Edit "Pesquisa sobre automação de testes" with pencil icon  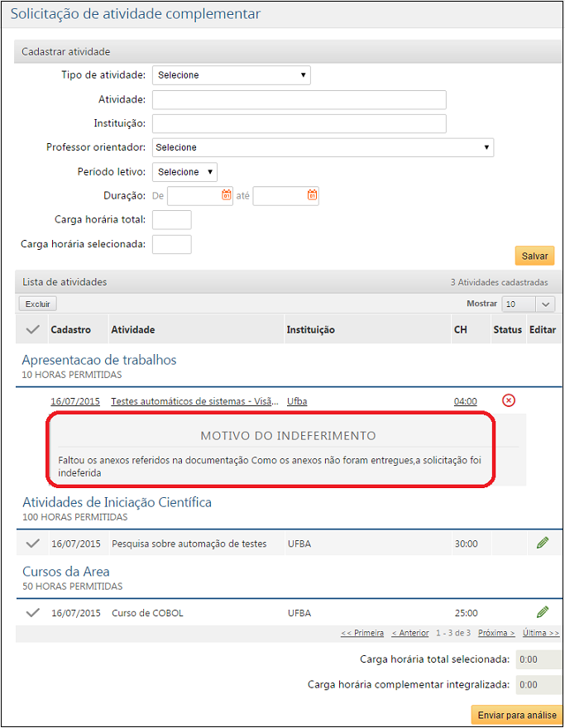542,543
